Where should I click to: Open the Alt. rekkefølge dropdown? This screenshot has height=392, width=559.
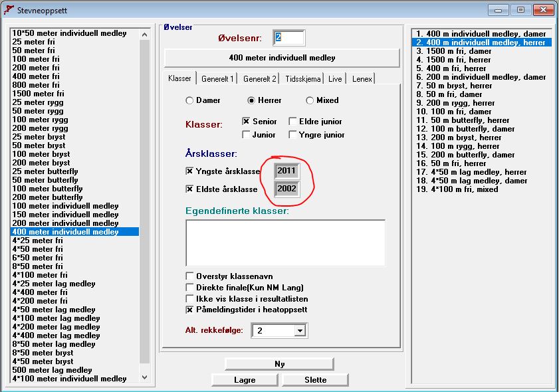[300, 330]
